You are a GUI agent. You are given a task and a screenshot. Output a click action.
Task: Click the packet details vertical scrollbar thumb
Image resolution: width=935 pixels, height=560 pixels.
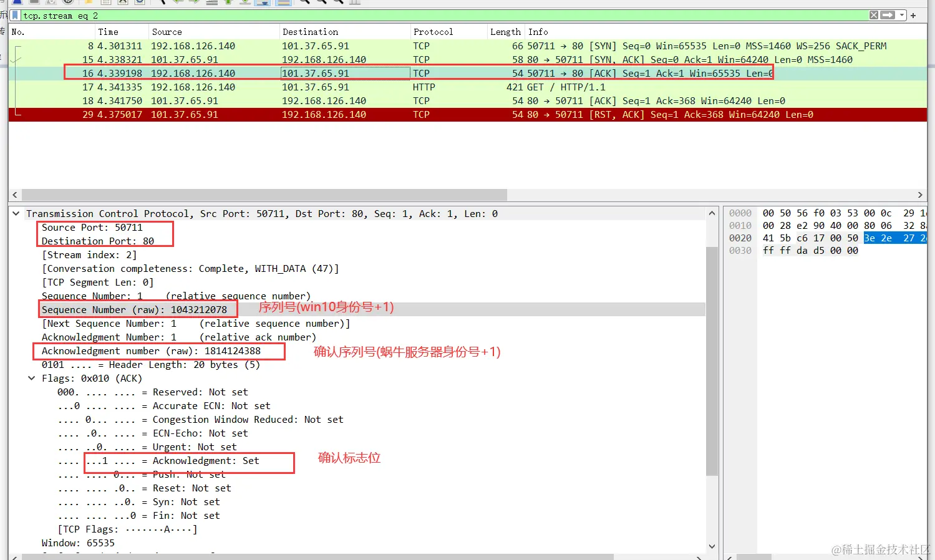coord(712,361)
